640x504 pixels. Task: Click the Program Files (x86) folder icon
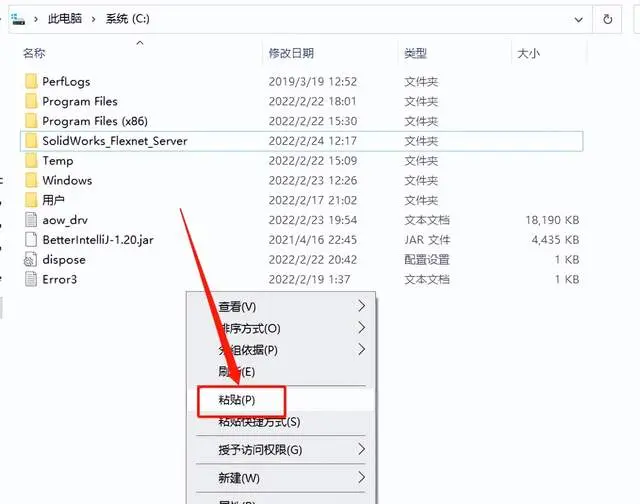pos(31,121)
